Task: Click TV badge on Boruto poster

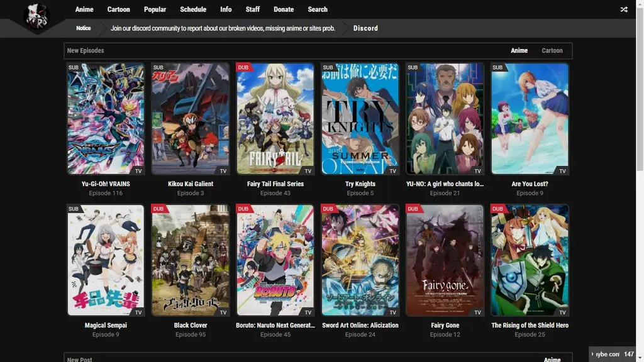Action: [x=308, y=312]
